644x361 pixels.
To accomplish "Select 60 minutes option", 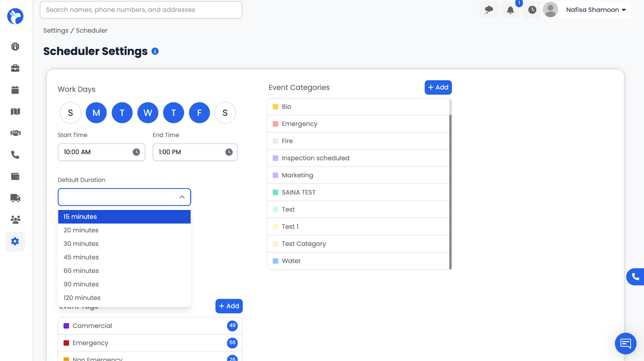I will [x=124, y=271].
